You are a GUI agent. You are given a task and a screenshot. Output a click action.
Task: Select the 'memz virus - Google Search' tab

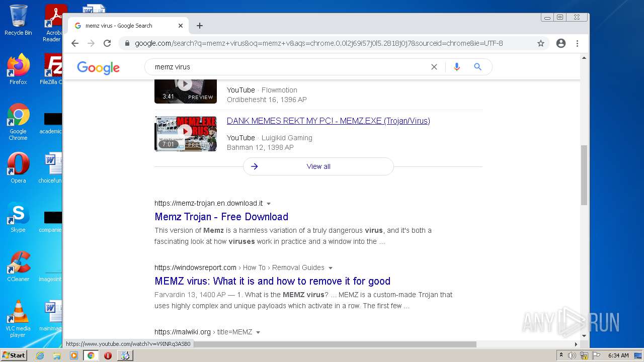pyautogui.click(x=128, y=26)
